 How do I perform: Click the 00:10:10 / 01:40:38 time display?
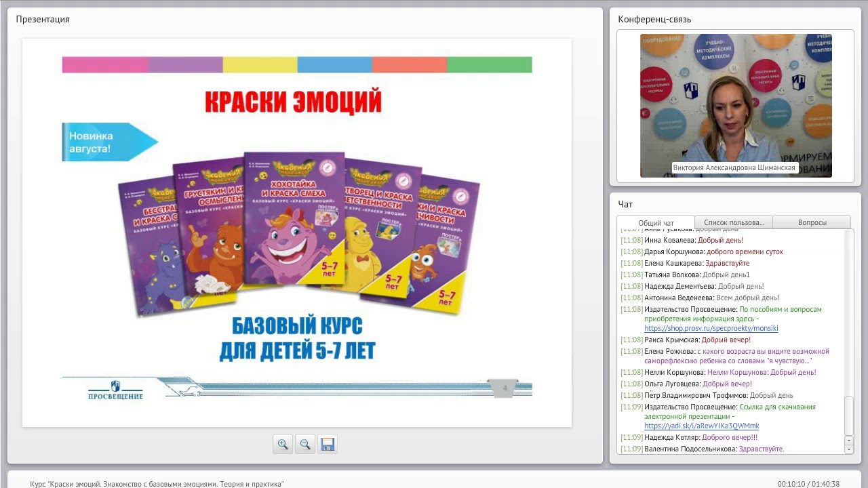pyautogui.click(x=808, y=484)
